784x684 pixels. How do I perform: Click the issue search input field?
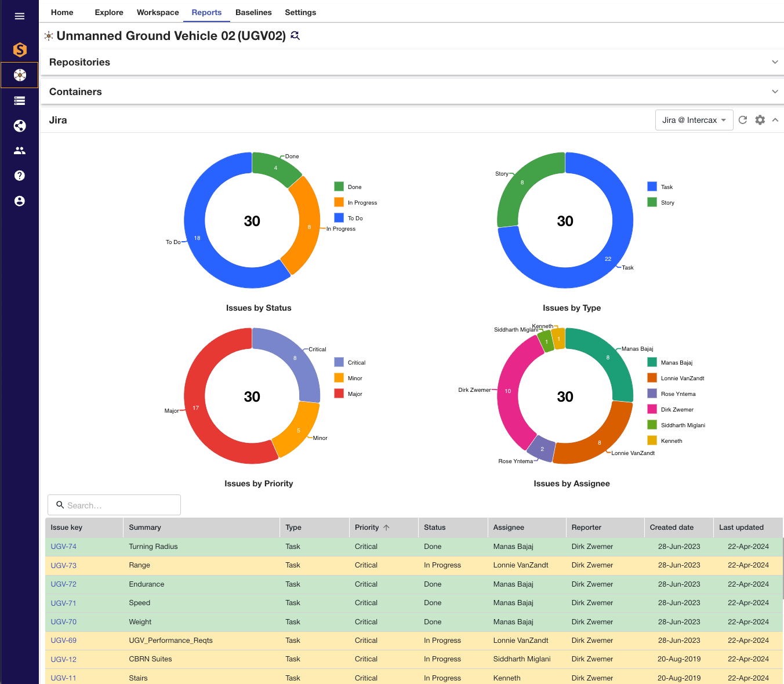[x=119, y=505]
